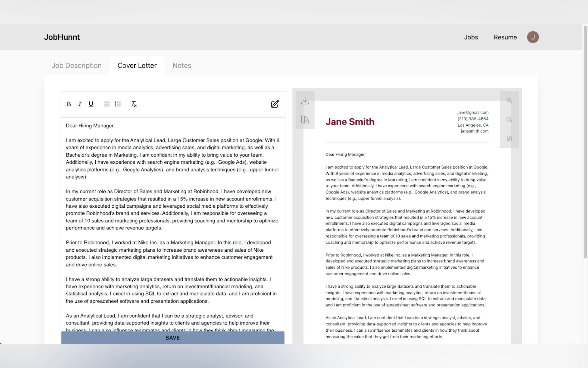Image resolution: width=588 pixels, height=368 pixels.
Task: Insert a bulleted list
Action: click(x=107, y=104)
